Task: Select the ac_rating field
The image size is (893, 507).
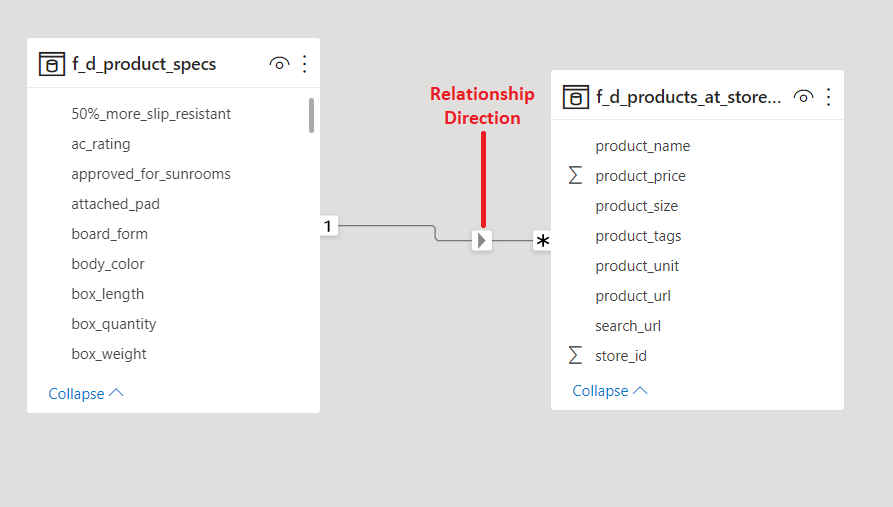Action: click(101, 144)
